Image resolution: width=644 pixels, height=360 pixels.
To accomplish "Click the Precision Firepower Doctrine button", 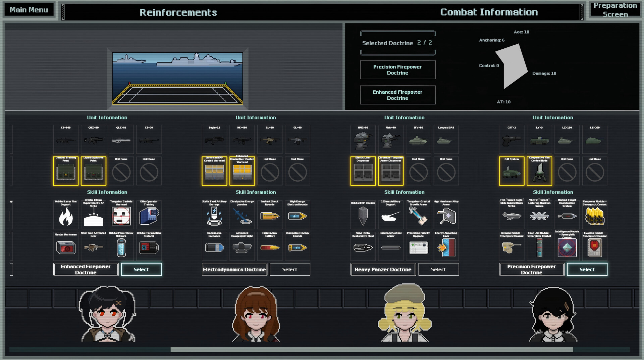I will coord(397,70).
